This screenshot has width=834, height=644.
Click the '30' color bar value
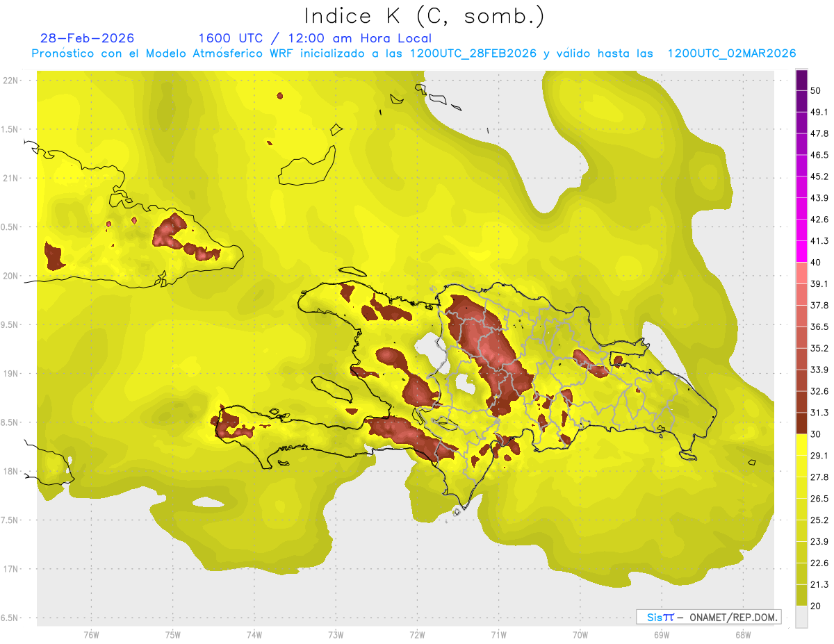816,434
